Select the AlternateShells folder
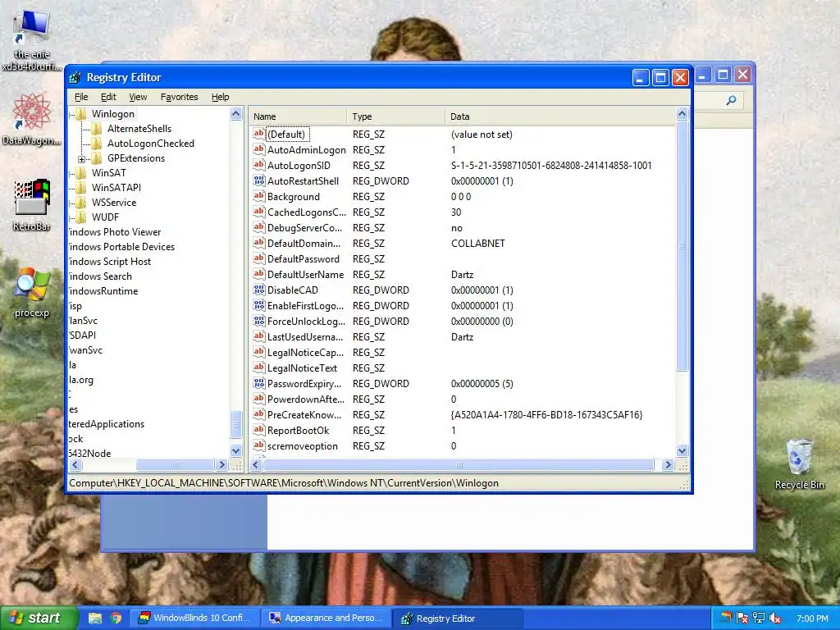The width and height of the screenshot is (840, 630). 139,129
